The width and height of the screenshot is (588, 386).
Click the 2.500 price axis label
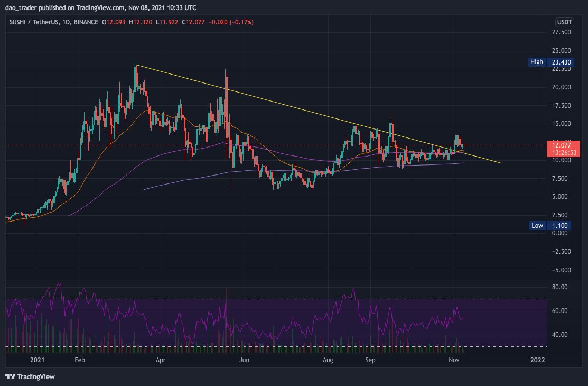(560, 215)
